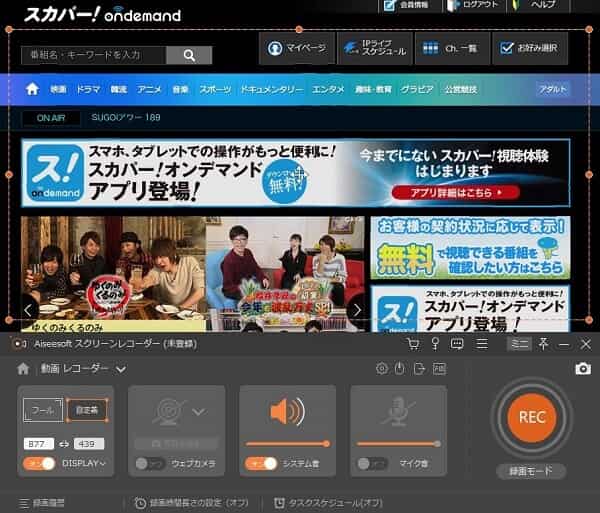Click the recorder home icon

click(24, 369)
